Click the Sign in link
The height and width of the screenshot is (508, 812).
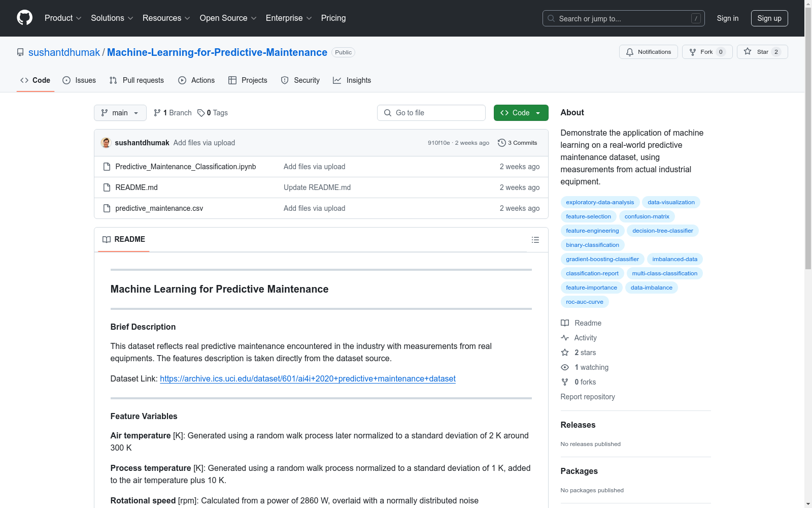(x=727, y=18)
